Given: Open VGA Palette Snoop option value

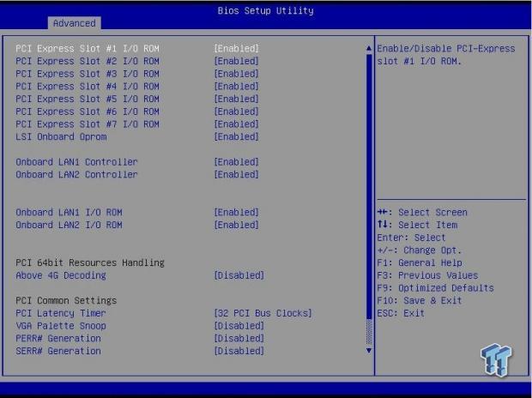Looking at the screenshot, I should tap(239, 326).
